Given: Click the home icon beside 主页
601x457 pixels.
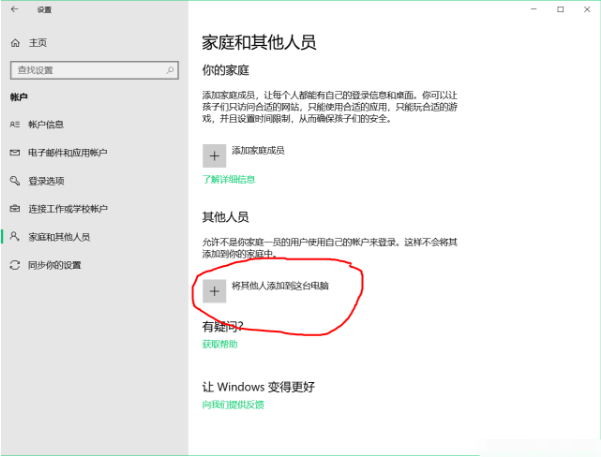Looking at the screenshot, I should [14, 43].
